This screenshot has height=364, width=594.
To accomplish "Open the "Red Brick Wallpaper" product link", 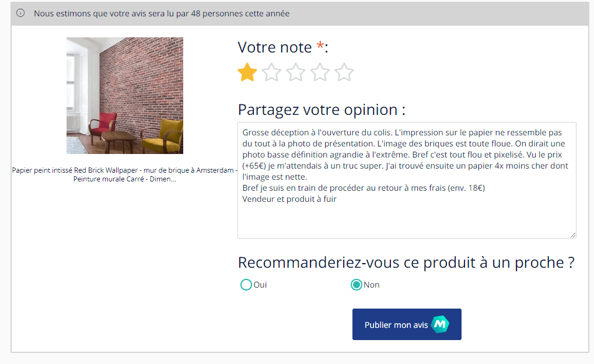I will coord(124,174).
